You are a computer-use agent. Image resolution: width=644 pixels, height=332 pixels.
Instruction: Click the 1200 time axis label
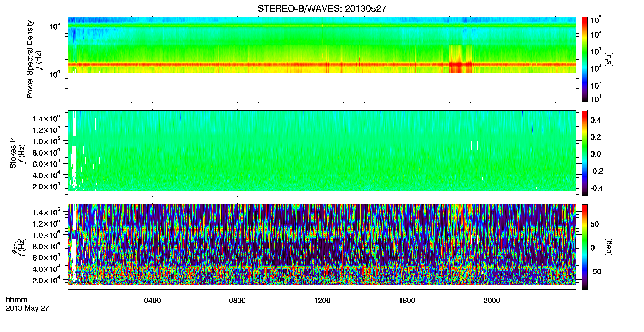[322, 301]
